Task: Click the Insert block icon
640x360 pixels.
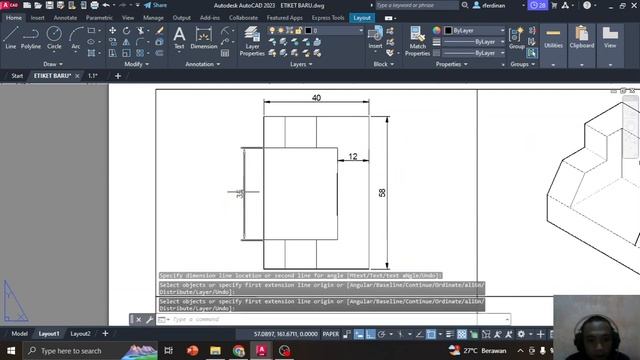Action: (x=375, y=38)
